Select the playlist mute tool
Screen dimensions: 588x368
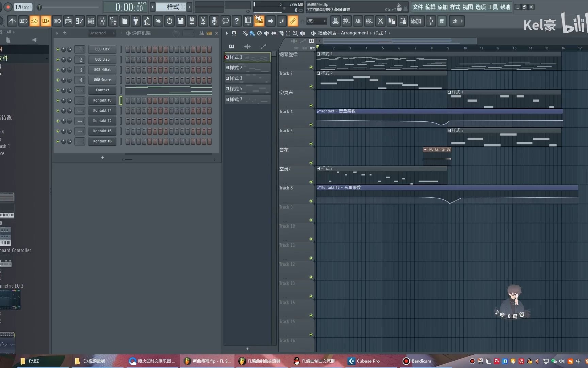pos(266,33)
